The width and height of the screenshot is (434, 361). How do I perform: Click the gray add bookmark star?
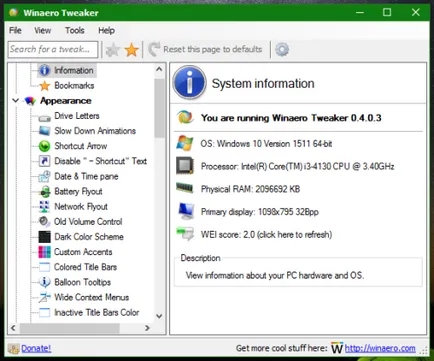click(113, 50)
